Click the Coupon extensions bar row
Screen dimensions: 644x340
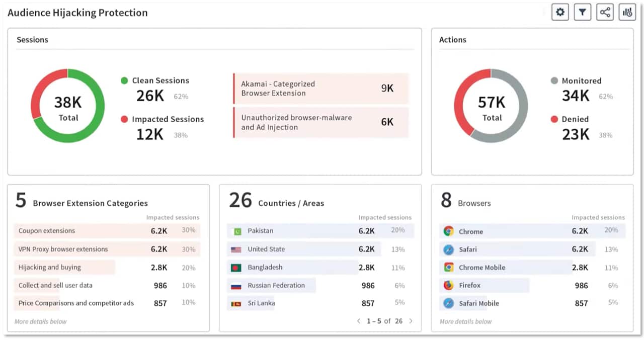tap(107, 231)
